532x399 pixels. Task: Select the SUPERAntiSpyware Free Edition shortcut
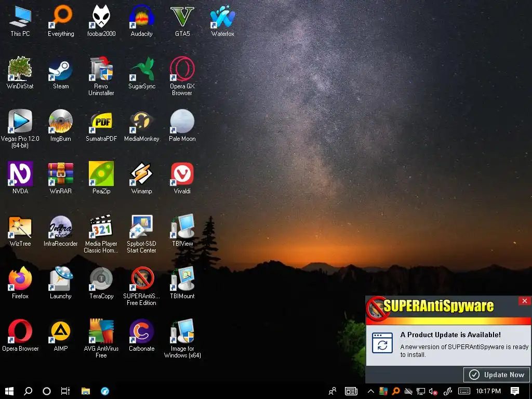[141, 286]
